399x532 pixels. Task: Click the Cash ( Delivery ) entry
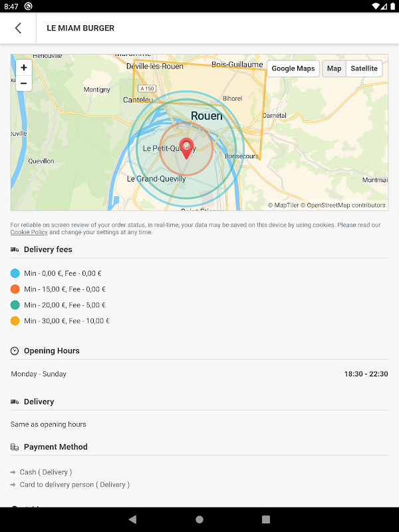(x=46, y=472)
